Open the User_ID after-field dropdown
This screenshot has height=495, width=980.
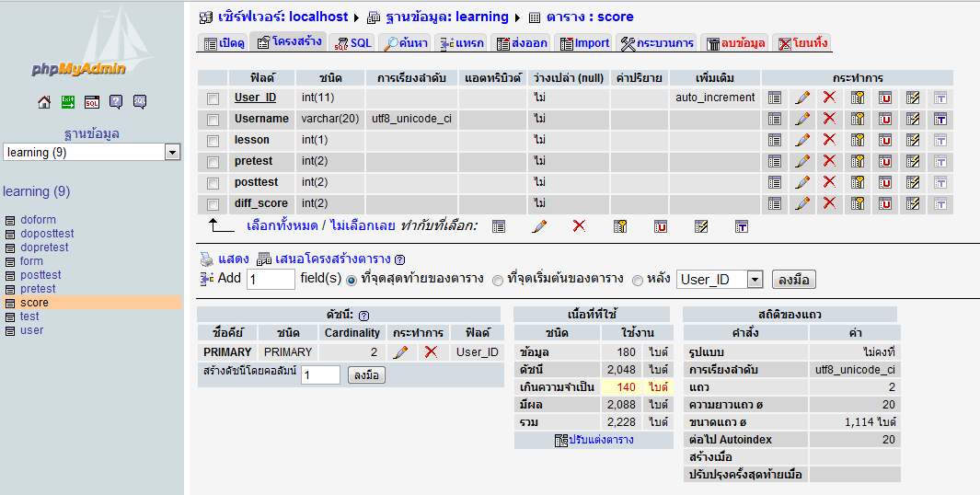tap(720, 280)
